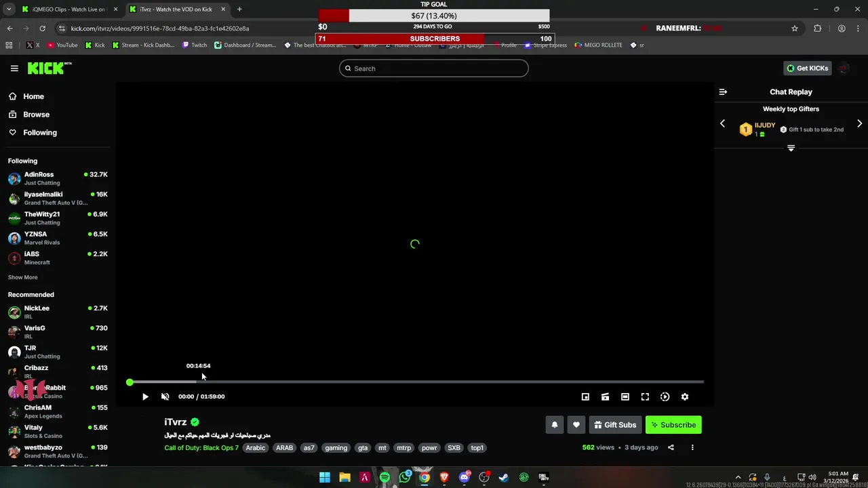Select the Arabic tag
This screenshot has width=868, height=488.
coord(255,447)
